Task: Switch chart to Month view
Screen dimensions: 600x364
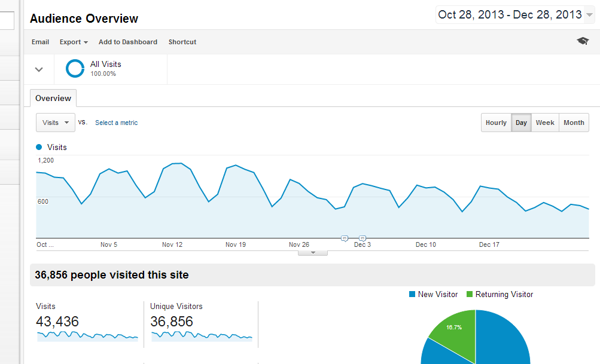Action: [x=574, y=123]
